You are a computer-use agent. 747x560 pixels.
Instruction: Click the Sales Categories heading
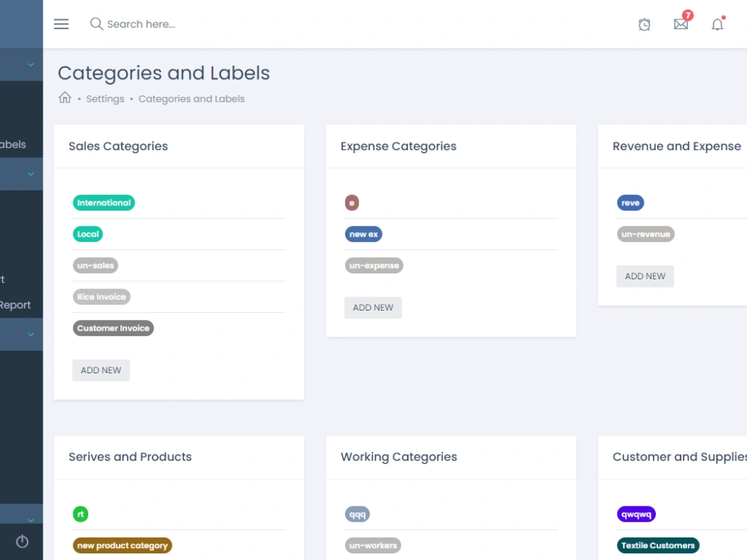(x=118, y=146)
